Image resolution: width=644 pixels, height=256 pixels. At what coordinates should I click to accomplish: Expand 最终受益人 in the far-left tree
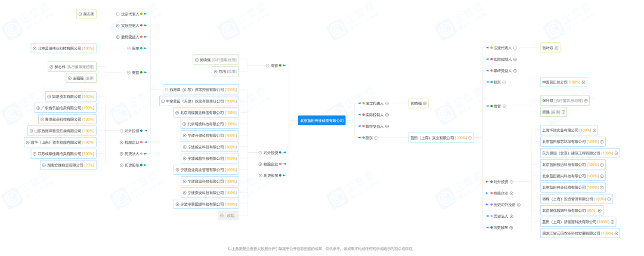click(117, 37)
